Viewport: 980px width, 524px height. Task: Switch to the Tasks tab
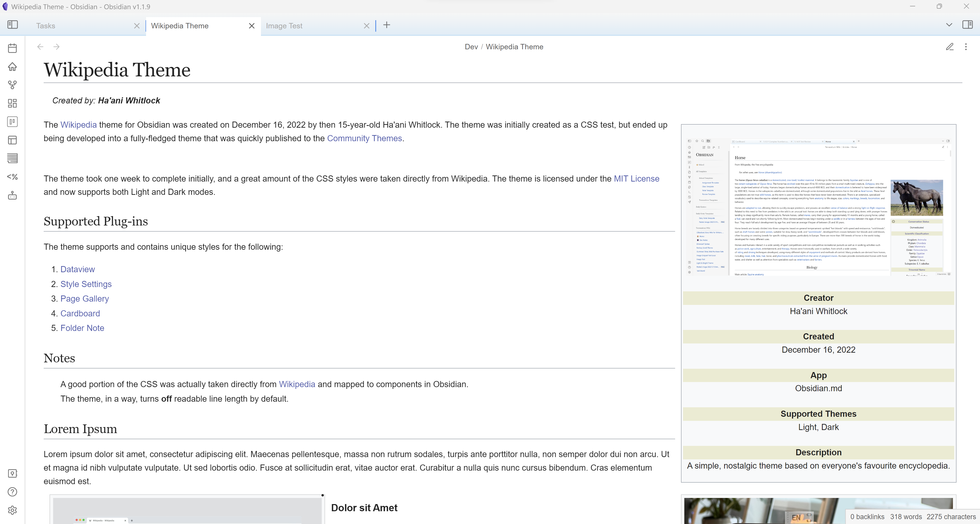46,26
